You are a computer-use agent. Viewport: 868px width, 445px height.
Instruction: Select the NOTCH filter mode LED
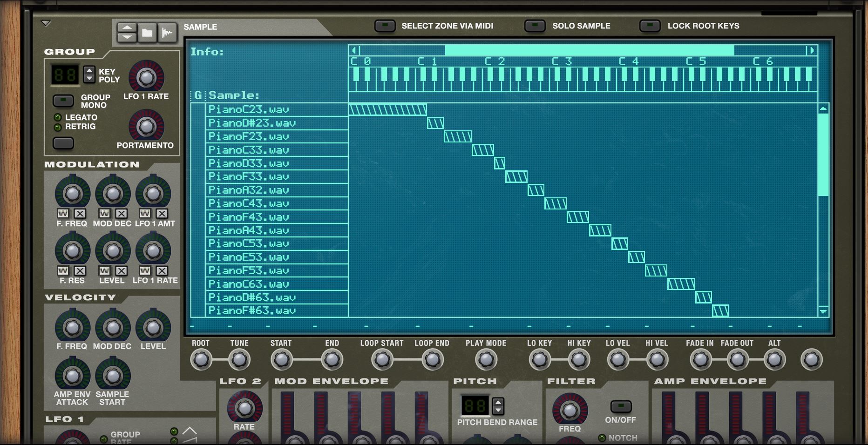click(x=602, y=438)
